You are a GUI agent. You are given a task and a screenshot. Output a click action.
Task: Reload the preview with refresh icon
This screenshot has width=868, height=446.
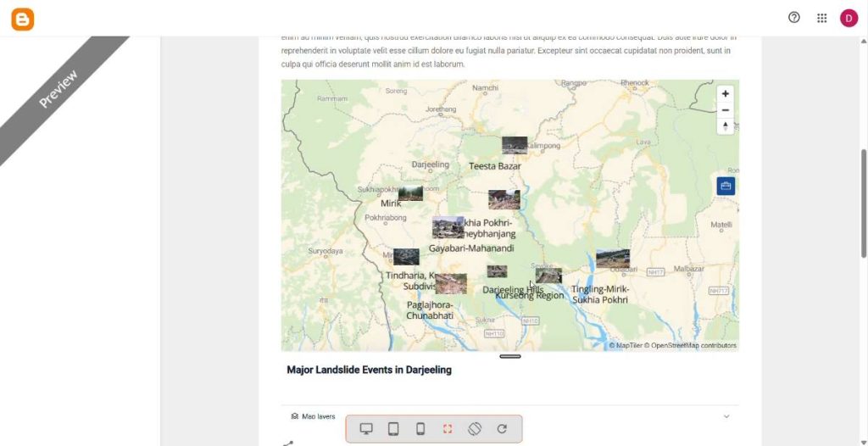502,429
